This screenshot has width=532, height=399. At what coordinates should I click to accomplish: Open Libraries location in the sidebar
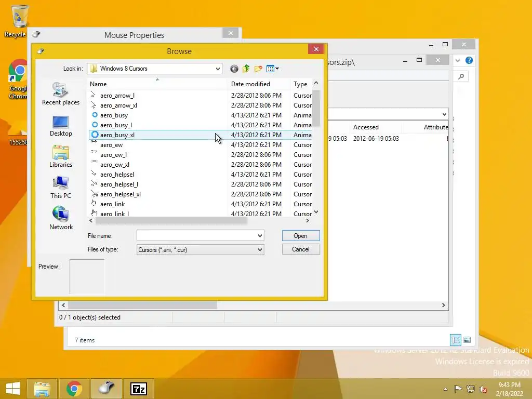tap(61, 157)
